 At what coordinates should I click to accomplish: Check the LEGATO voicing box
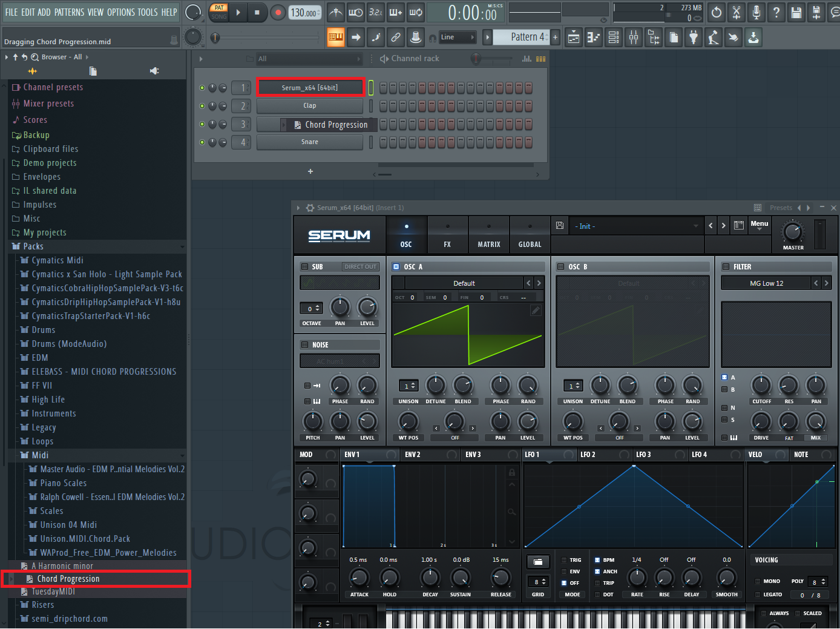pos(758,594)
